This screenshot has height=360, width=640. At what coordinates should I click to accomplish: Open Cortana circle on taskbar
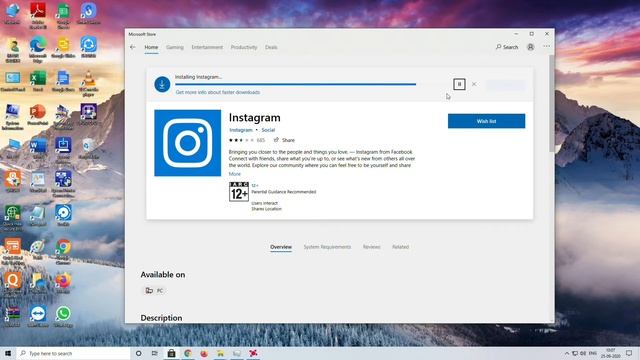click(x=138, y=353)
